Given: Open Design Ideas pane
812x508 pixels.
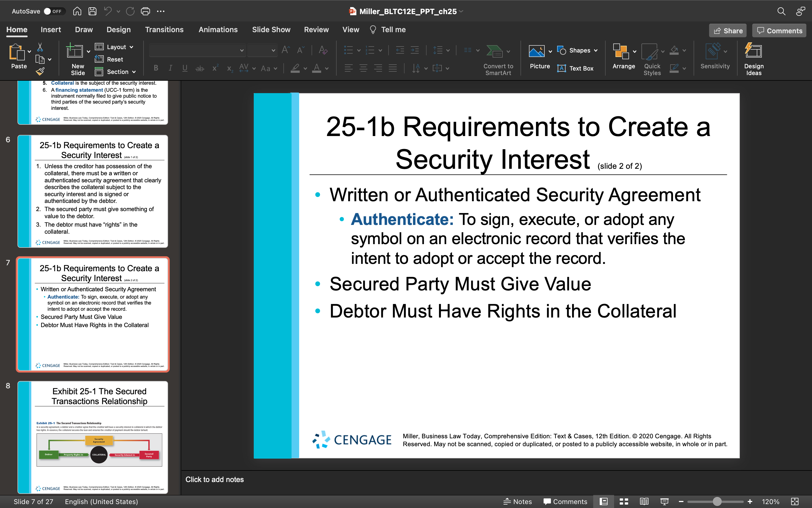Looking at the screenshot, I should [754, 59].
